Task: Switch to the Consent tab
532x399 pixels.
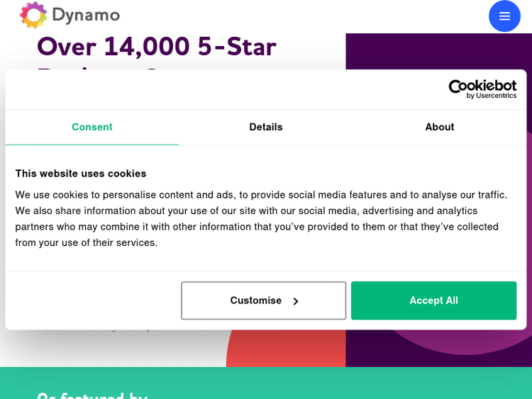Action: click(92, 127)
